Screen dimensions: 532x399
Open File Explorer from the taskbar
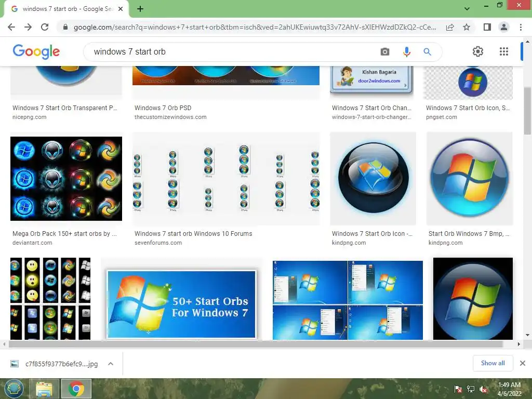(44, 389)
